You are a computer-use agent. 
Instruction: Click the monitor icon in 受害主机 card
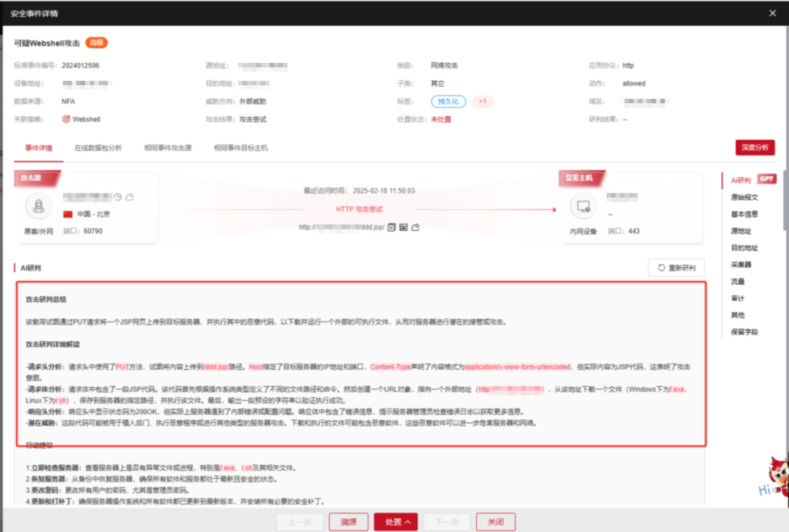pos(583,207)
